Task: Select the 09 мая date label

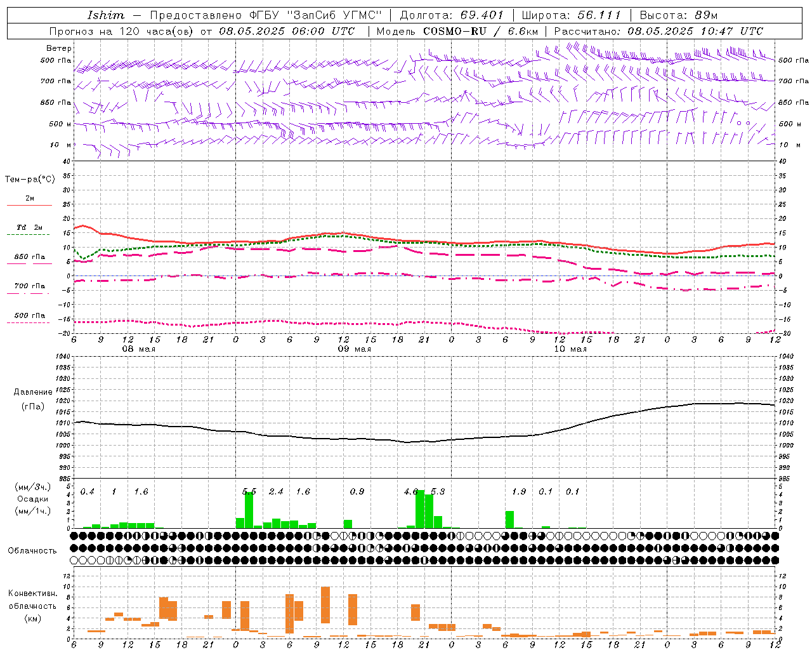Action: tap(354, 349)
